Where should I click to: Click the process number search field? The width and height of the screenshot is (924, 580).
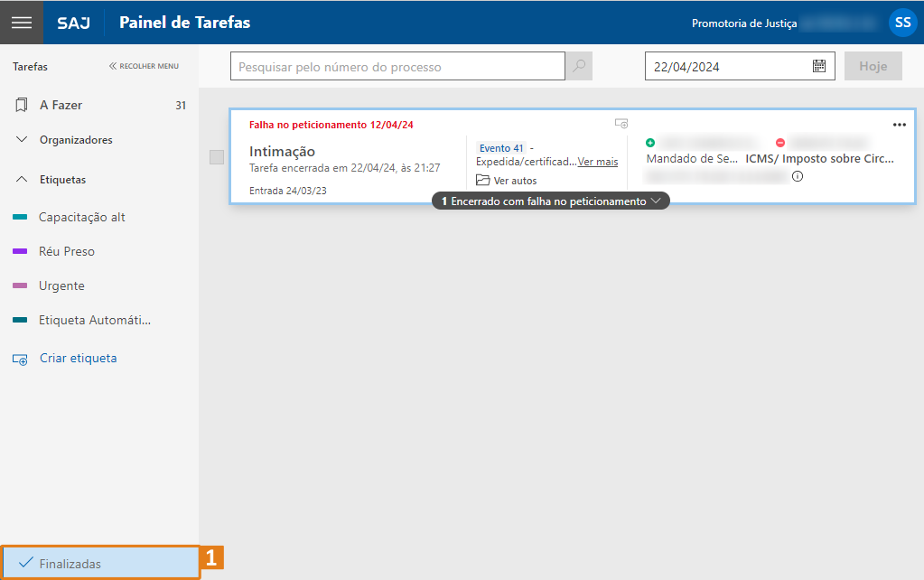click(397, 67)
